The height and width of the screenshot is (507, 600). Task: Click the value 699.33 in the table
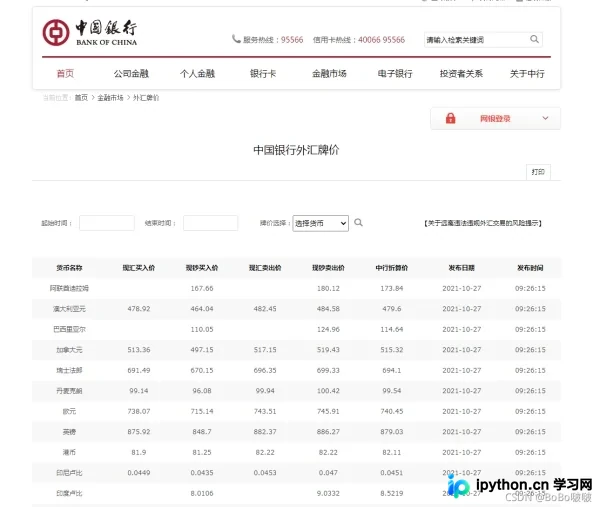[x=328, y=370]
